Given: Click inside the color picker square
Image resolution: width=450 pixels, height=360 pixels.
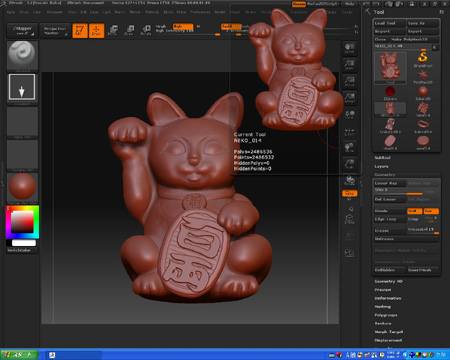Looking at the screenshot, I should point(22,222).
